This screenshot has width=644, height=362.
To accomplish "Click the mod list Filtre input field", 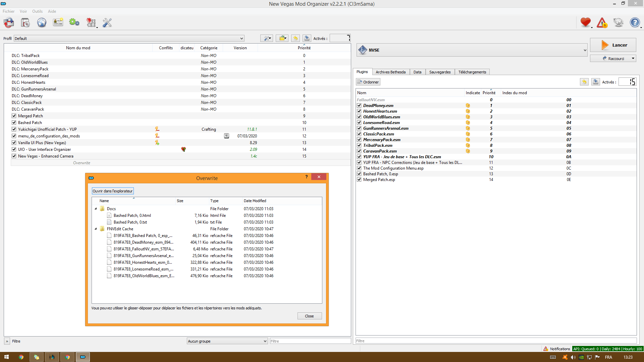I will [310, 341].
